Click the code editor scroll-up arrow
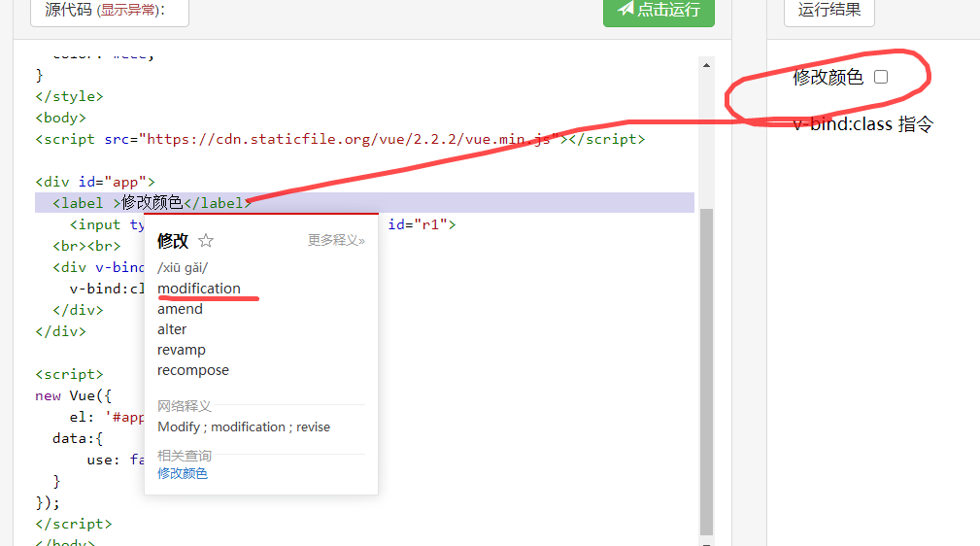The image size is (980, 546). [x=706, y=65]
